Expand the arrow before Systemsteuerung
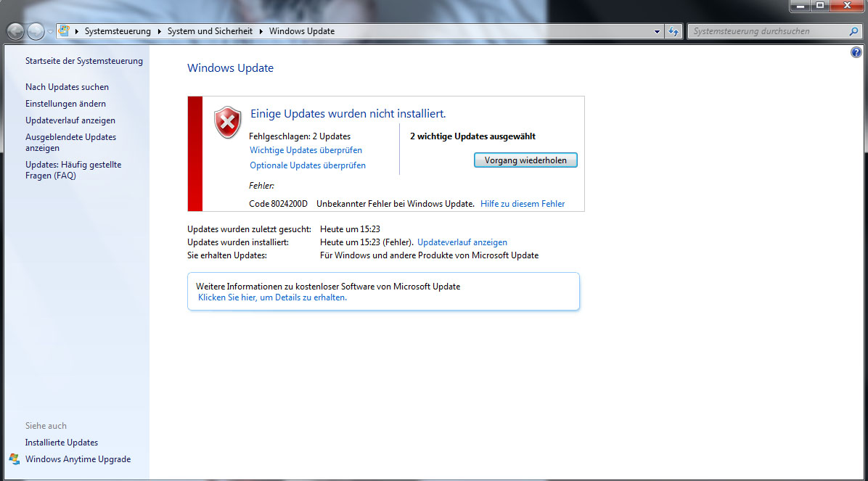The height and width of the screenshot is (481, 868). [x=77, y=31]
